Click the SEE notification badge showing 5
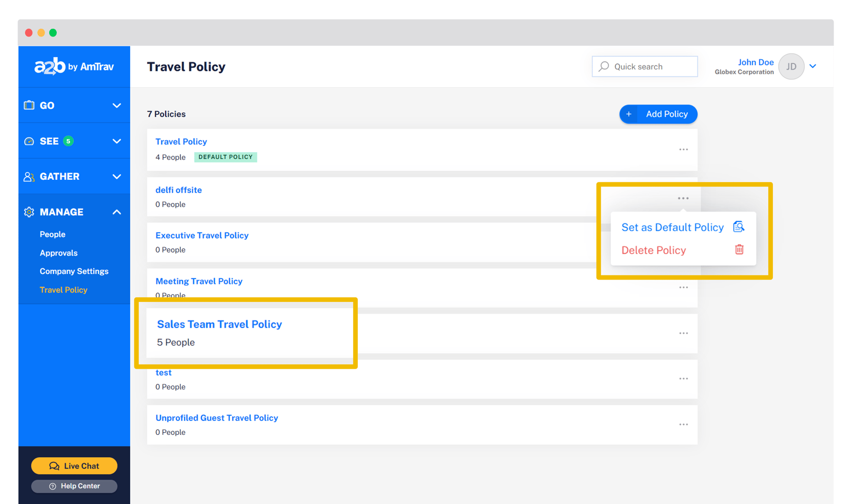The height and width of the screenshot is (504, 852). coord(68,141)
